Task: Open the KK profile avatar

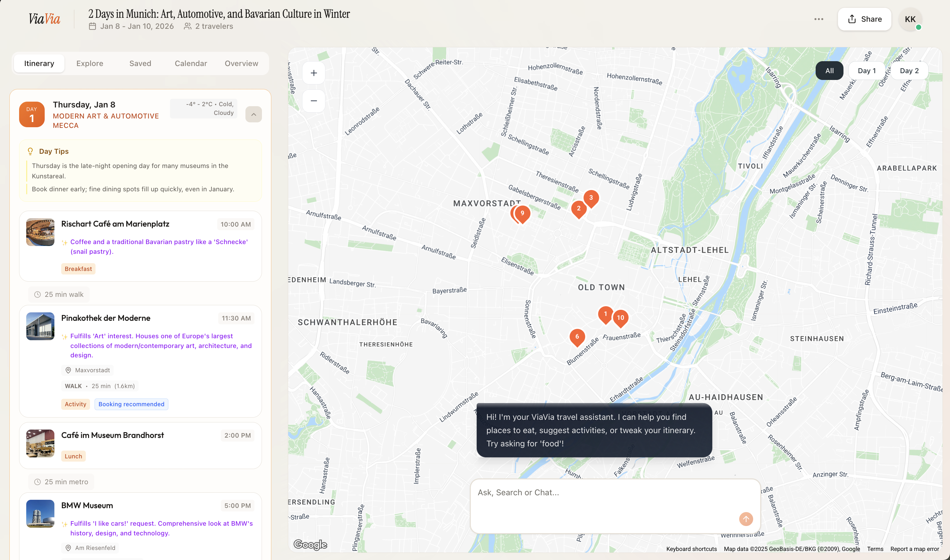Action: click(910, 19)
